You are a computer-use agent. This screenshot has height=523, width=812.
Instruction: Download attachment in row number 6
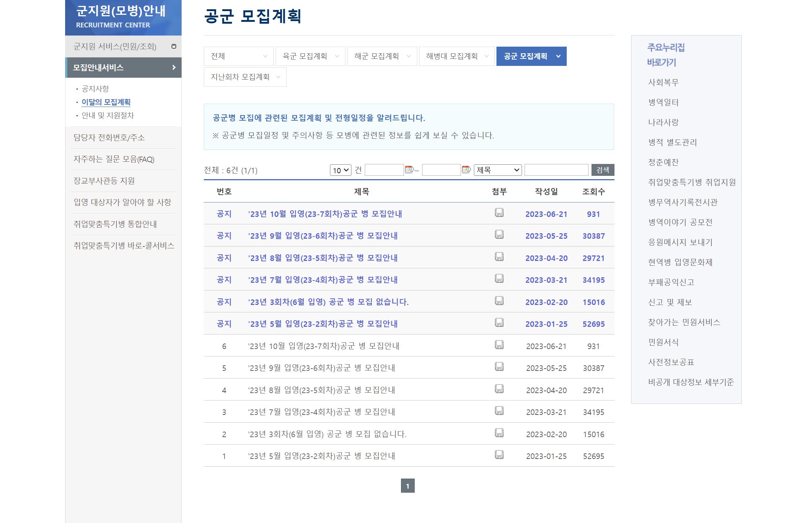click(x=499, y=345)
